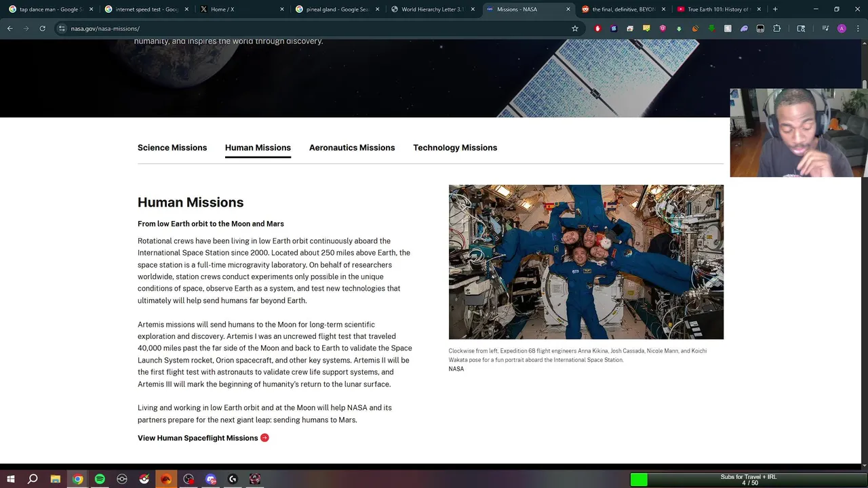
Task: Switch to Science Missions tab
Action: [x=172, y=148]
